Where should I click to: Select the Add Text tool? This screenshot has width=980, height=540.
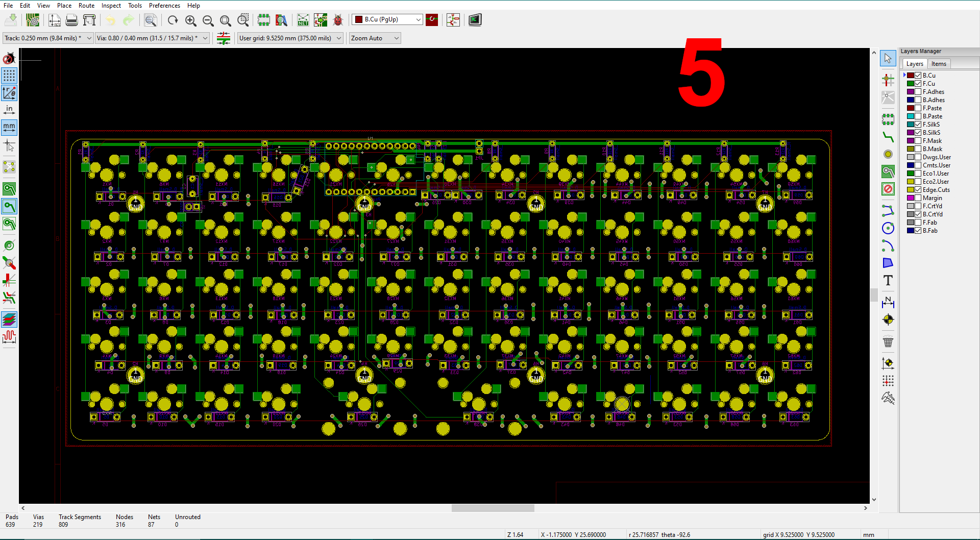[x=888, y=280]
